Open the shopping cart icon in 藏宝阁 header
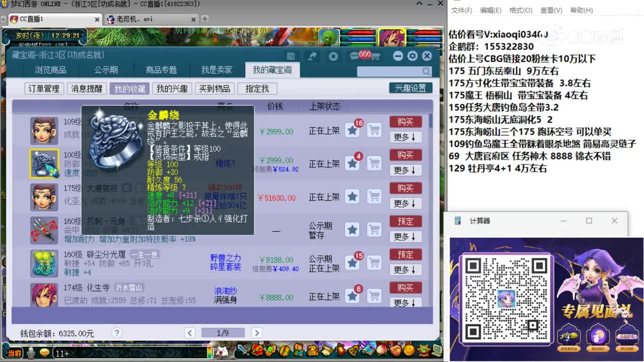Viewport: 644px width, 362px height. (375, 56)
